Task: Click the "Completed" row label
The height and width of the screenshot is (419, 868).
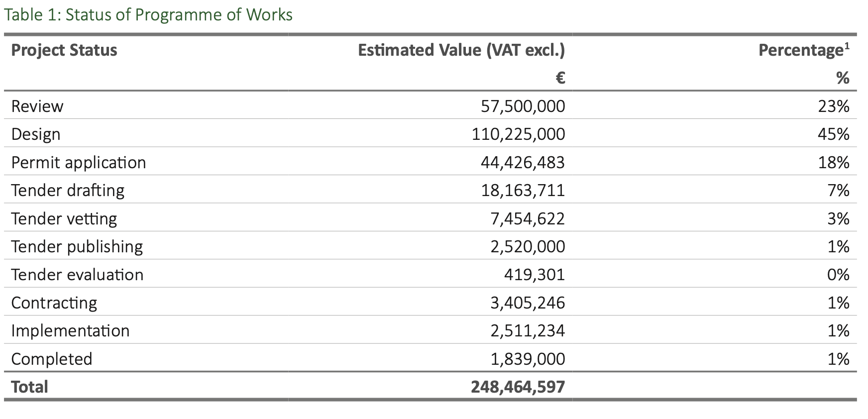Action: point(52,359)
